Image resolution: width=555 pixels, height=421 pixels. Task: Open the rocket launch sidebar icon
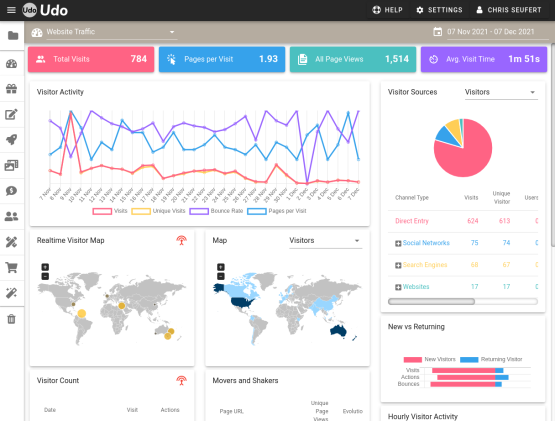tap(12, 140)
